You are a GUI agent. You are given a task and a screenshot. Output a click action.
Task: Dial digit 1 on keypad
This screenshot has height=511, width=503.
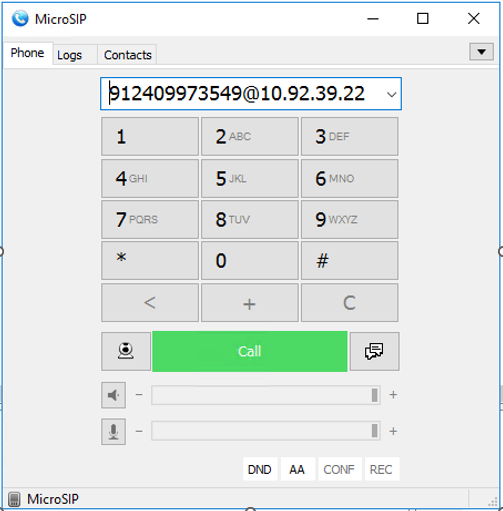coord(150,136)
